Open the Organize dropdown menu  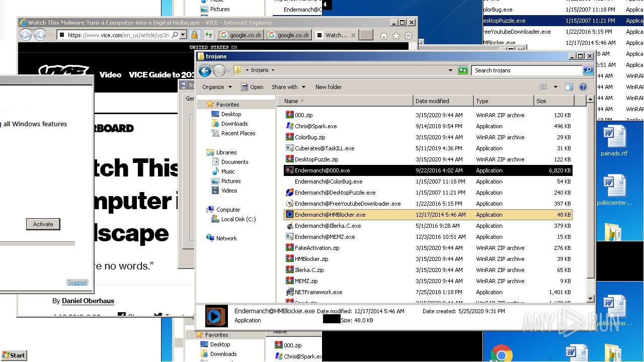217,87
